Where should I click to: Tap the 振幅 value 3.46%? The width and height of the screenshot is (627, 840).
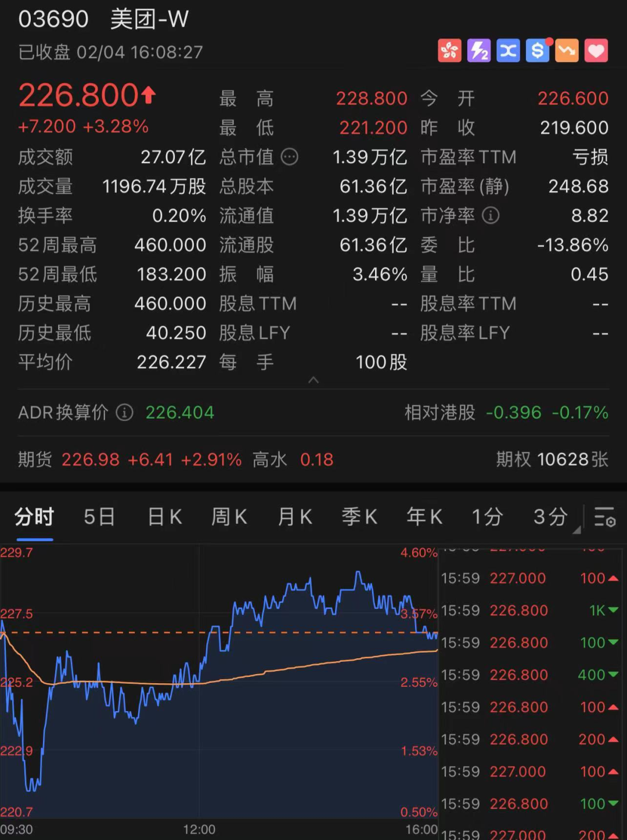coord(380,274)
